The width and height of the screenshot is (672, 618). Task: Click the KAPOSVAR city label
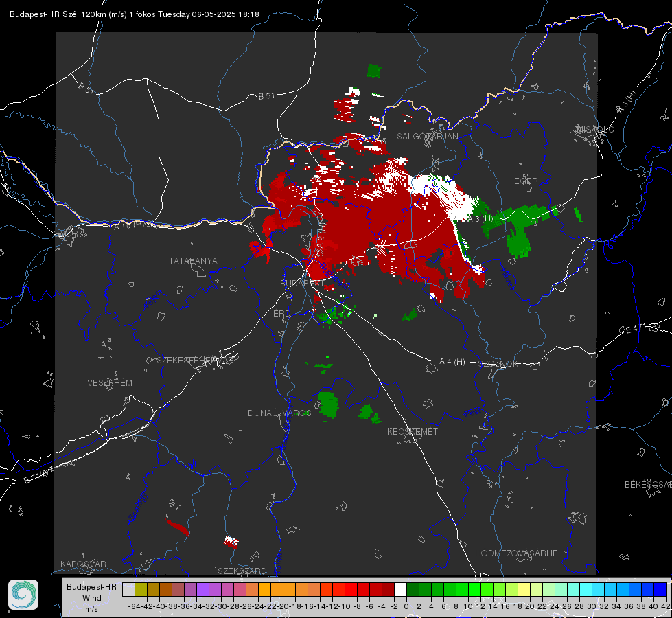[x=83, y=564]
